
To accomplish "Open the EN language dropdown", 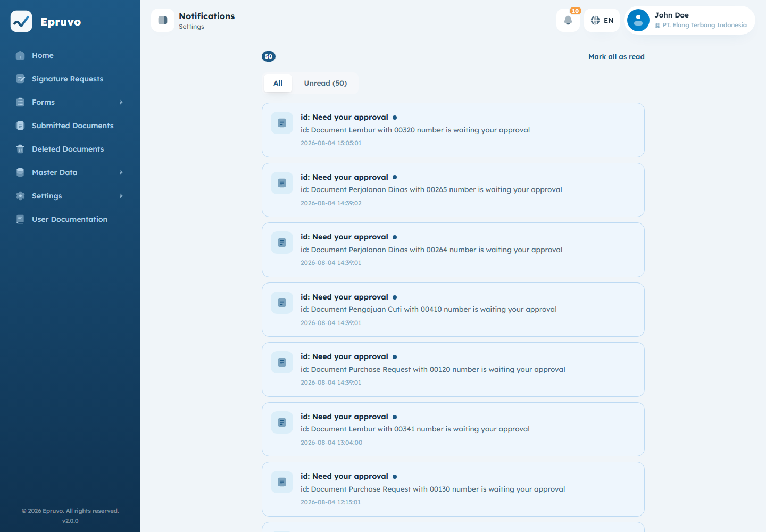I will coord(602,20).
